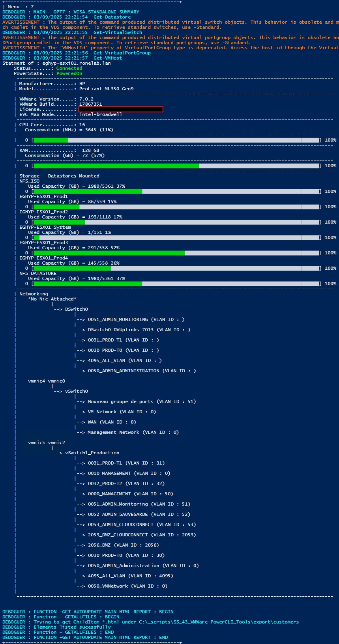
Task: Click the WAN port group entry
Action: pyautogui.click(x=92, y=422)
